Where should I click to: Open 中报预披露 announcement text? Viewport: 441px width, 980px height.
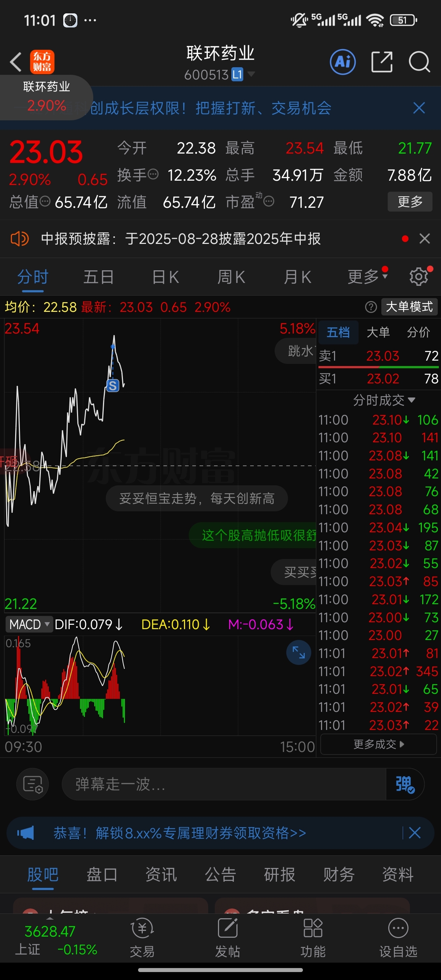coord(181,239)
